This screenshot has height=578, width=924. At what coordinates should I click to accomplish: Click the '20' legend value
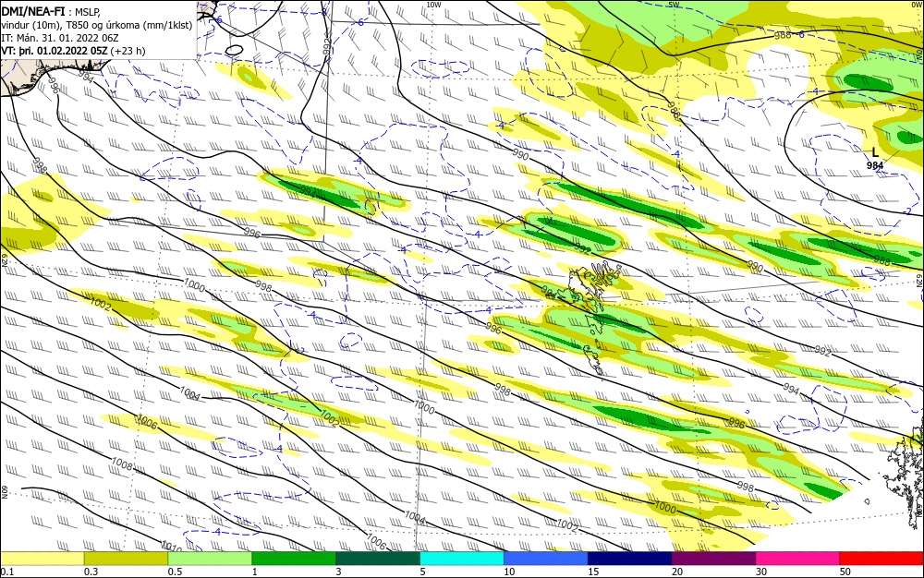pos(677,572)
